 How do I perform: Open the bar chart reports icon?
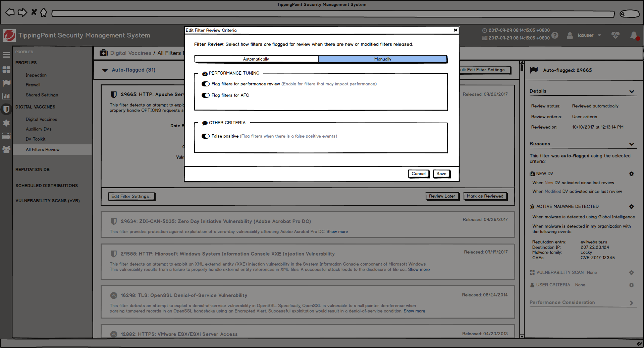pos(6,96)
